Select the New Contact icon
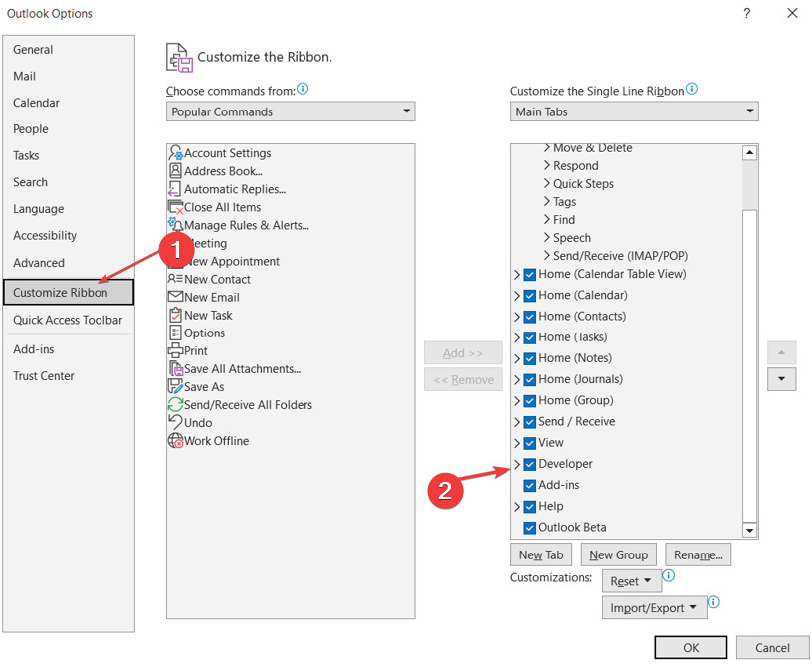The width and height of the screenshot is (812, 665). point(175,279)
